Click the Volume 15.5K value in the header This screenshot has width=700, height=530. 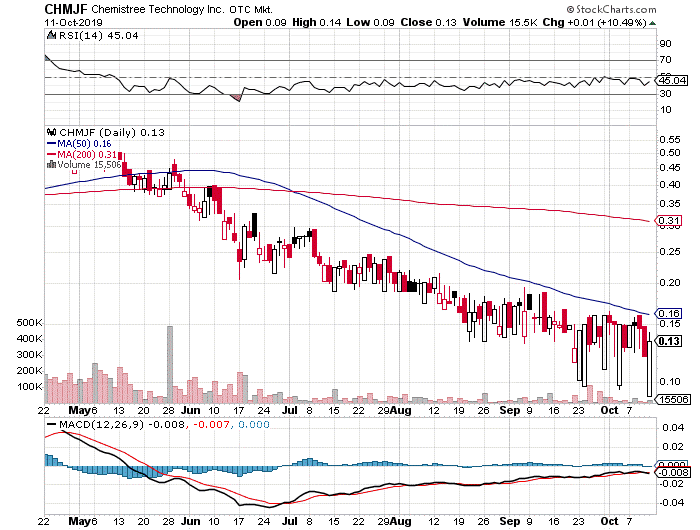click(x=500, y=22)
